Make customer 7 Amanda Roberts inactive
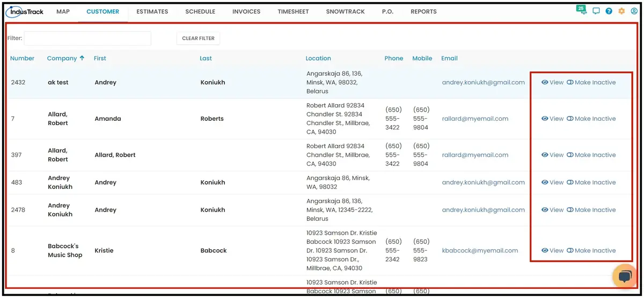644x298 pixels. (591, 119)
